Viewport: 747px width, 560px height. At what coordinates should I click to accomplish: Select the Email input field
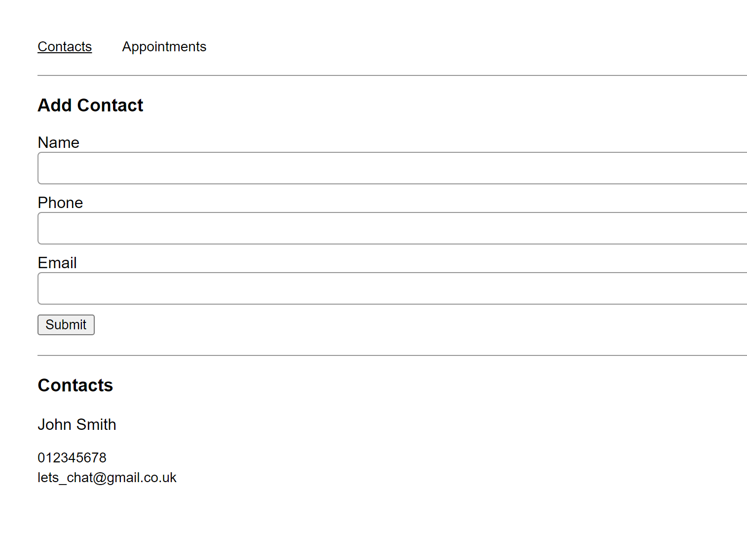point(392,288)
